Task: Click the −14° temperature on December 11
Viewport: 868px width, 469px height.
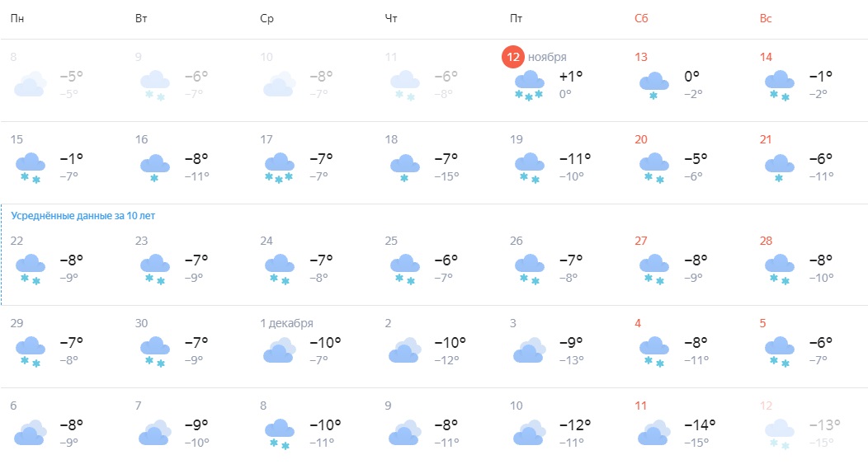Action: pos(700,424)
